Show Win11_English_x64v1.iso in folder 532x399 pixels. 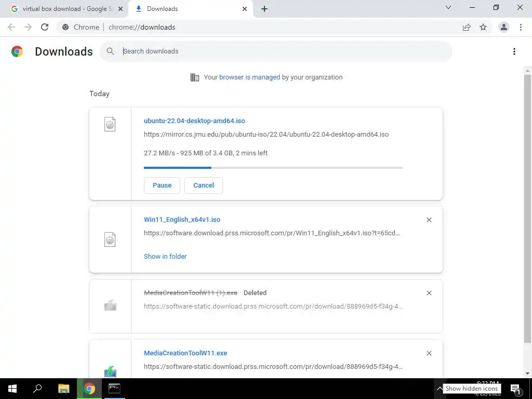(165, 257)
